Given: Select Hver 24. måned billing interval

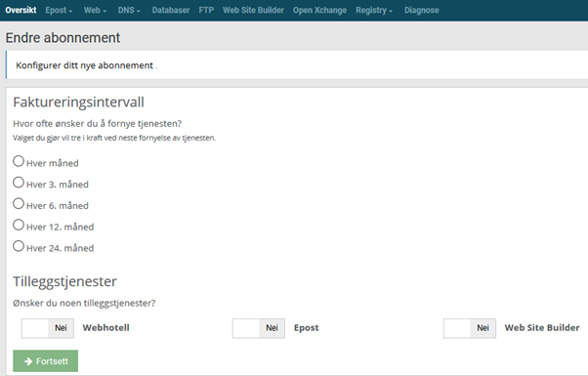Looking at the screenshot, I should (x=19, y=246).
